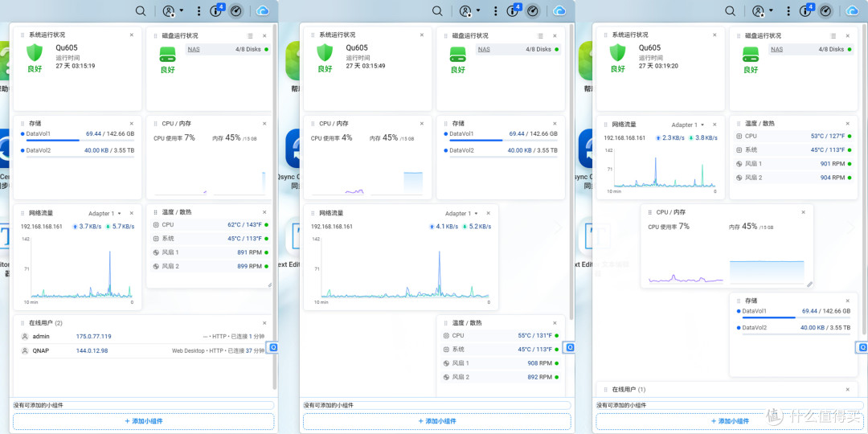Click the 53°C / 127°F CPU temperature
This screenshot has height=434, width=868.
tap(828, 136)
